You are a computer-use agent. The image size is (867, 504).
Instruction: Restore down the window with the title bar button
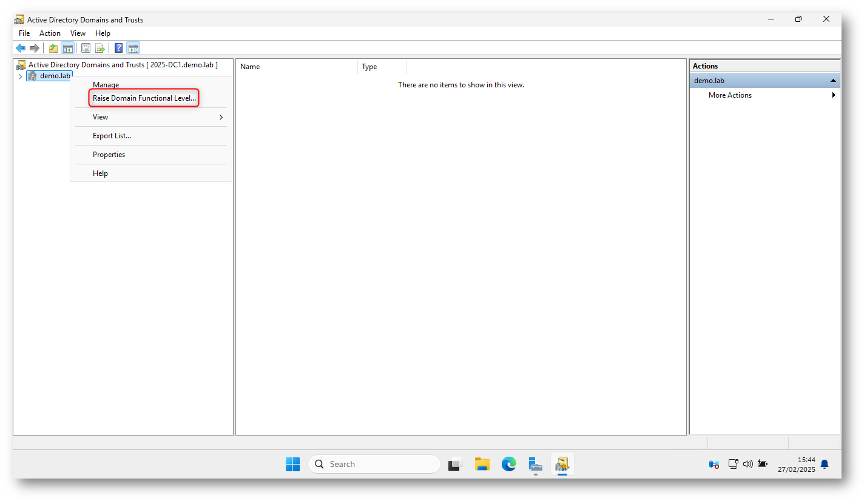(x=798, y=19)
